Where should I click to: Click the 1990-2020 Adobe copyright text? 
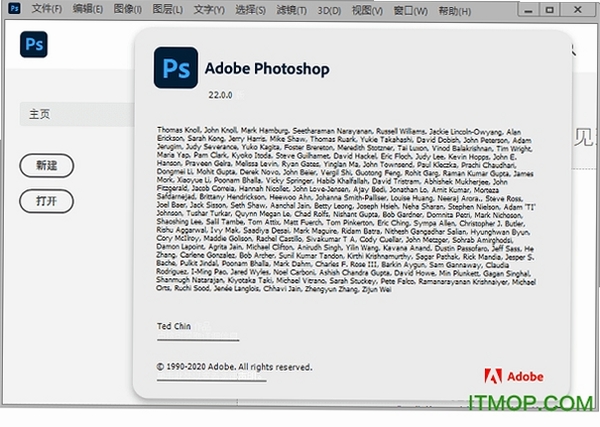point(234,367)
